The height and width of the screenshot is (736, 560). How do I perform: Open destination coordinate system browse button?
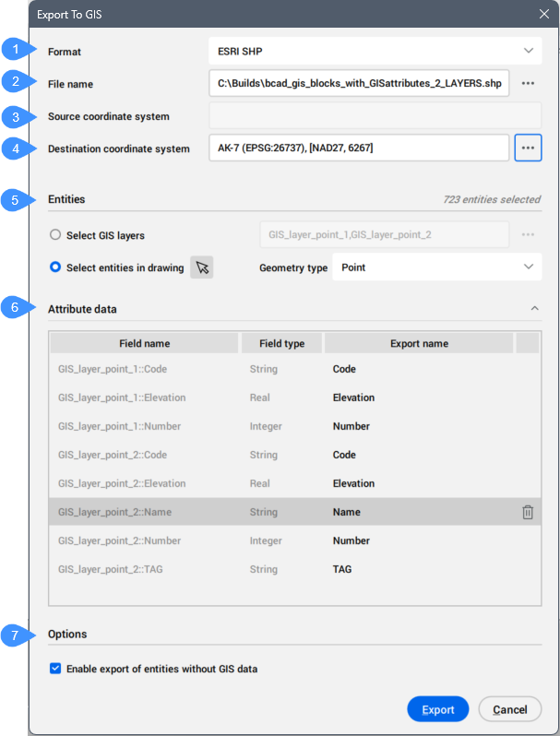(x=528, y=148)
